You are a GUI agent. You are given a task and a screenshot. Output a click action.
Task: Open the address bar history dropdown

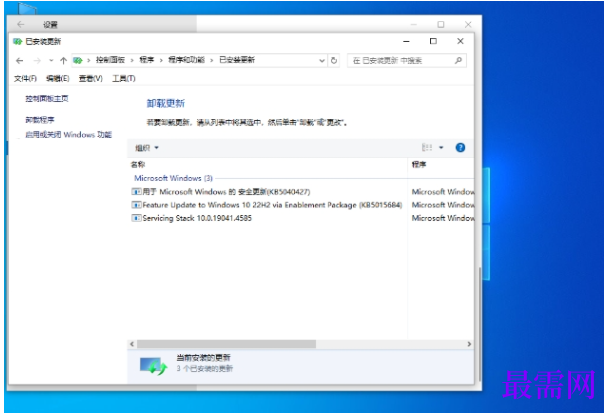click(322, 61)
